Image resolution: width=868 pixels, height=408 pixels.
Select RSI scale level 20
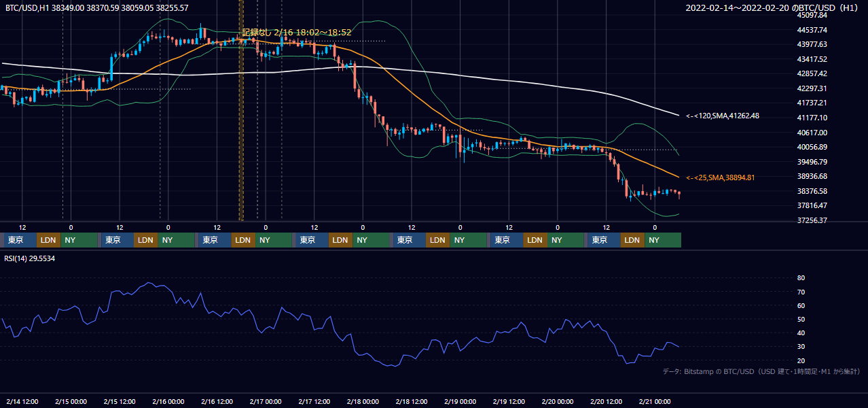click(801, 360)
